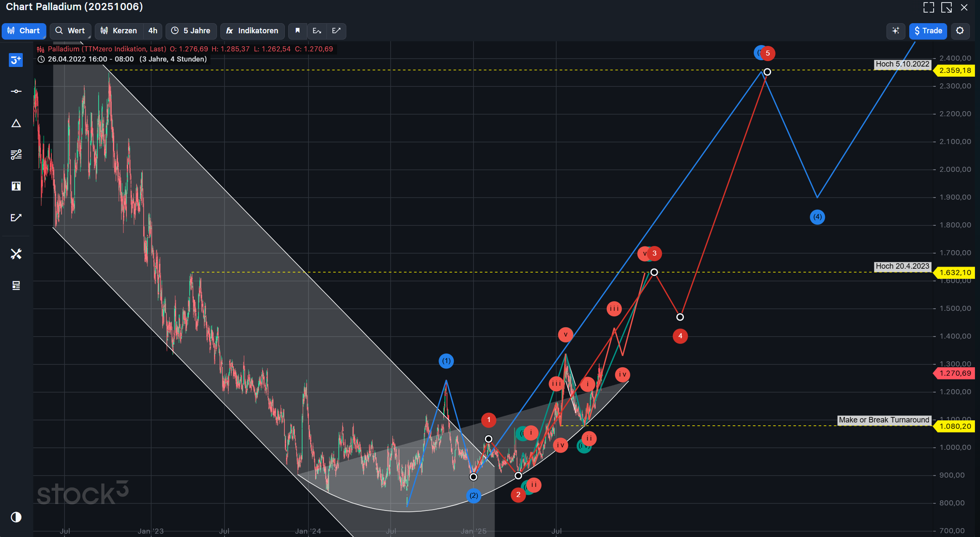The image size is (980, 537).
Task: Toggle the AI sparkle assistant button
Action: point(895,31)
